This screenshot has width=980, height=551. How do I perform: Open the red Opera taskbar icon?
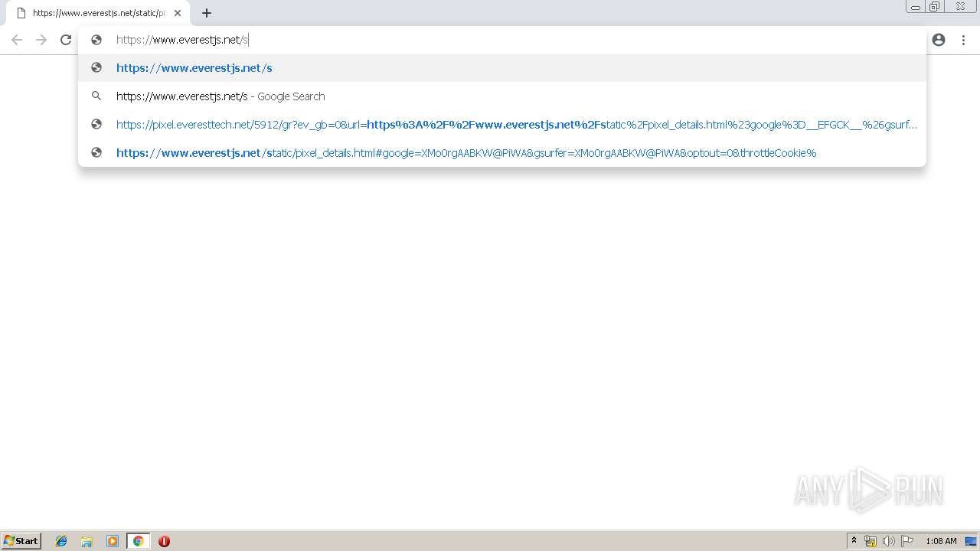pos(164,541)
